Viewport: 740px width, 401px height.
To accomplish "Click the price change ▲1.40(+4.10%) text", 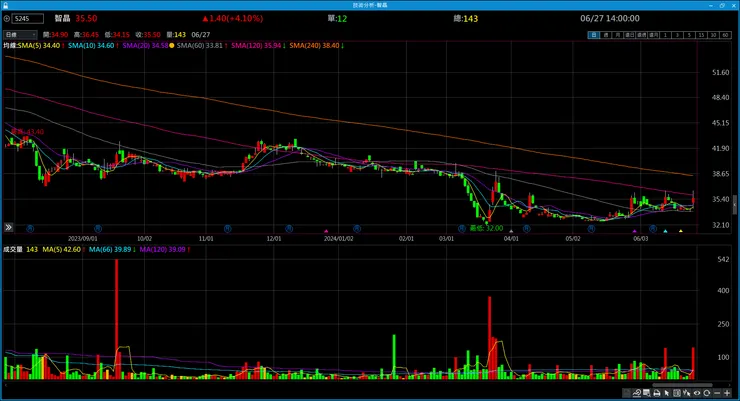I will 233,18.
